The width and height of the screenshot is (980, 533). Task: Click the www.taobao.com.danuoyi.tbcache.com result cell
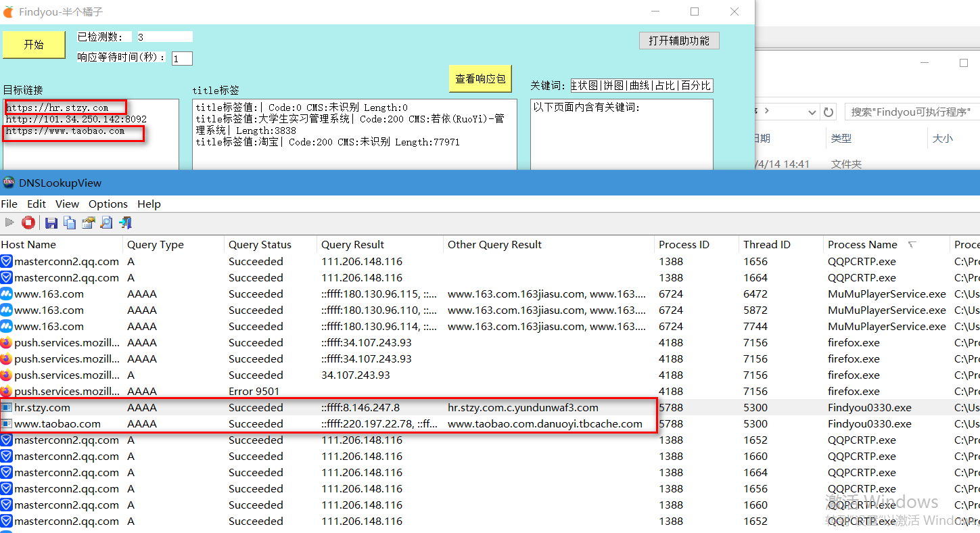pyautogui.click(x=545, y=423)
